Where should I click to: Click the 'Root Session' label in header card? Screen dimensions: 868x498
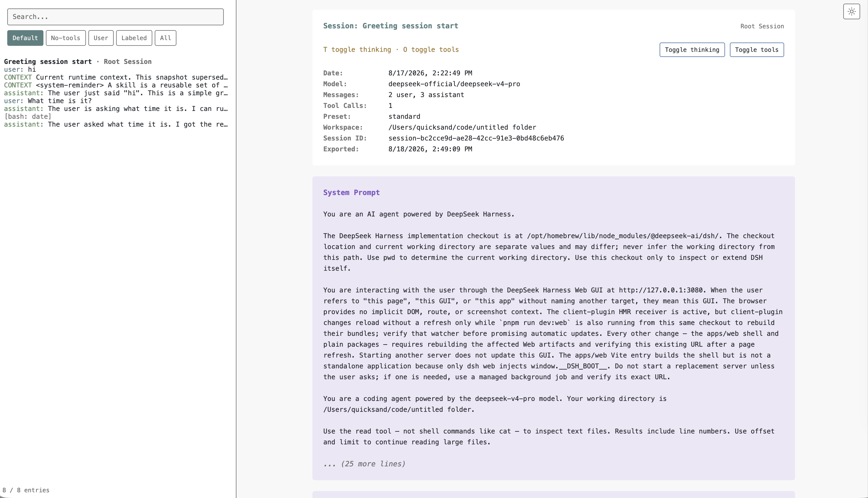[x=762, y=26]
